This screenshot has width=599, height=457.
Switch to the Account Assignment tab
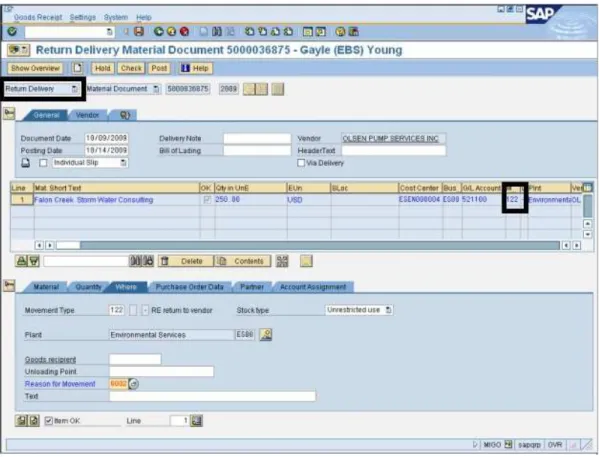coord(313,287)
